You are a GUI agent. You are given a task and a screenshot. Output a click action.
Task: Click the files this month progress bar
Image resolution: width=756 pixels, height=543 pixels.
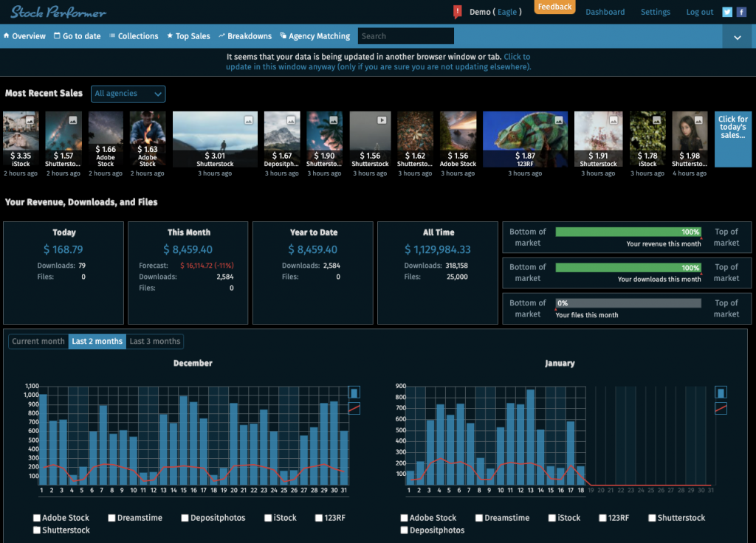(628, 303)
